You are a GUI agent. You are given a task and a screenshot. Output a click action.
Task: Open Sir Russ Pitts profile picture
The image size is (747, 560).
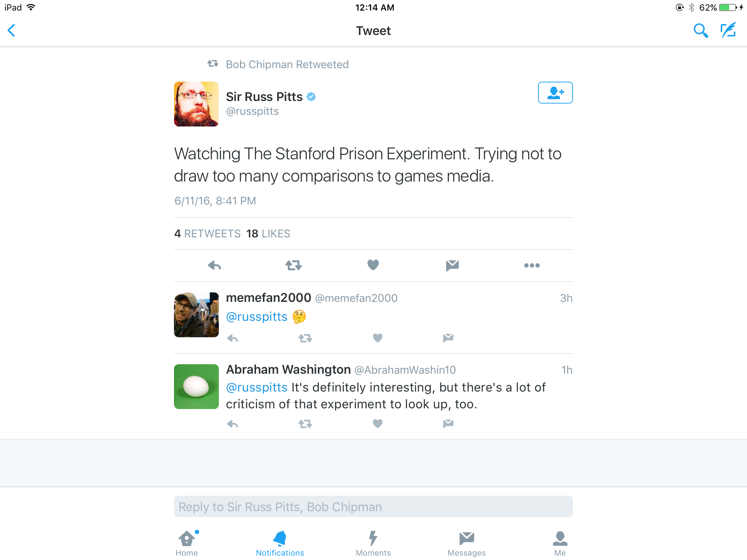pyautogui.click(x=196, y=104)
